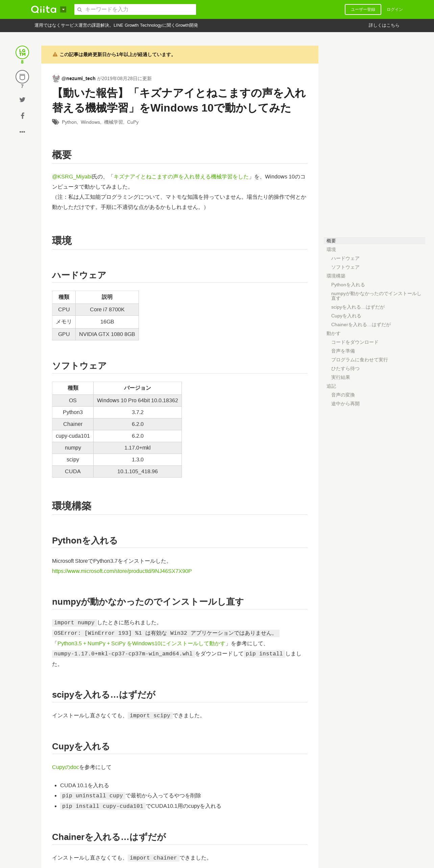Jump to 実行結果 in the contents list
This screenshot has width=434, height=868.
click(341, 377)
